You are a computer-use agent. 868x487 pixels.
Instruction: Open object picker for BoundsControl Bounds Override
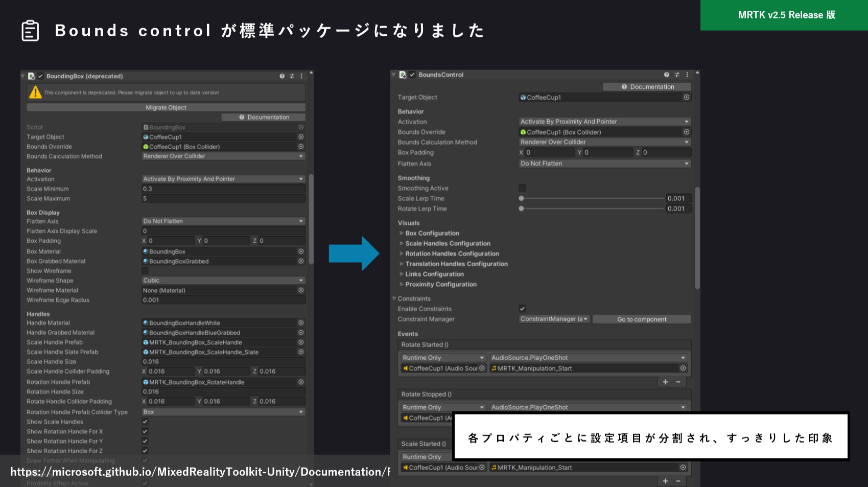[687, 132]
